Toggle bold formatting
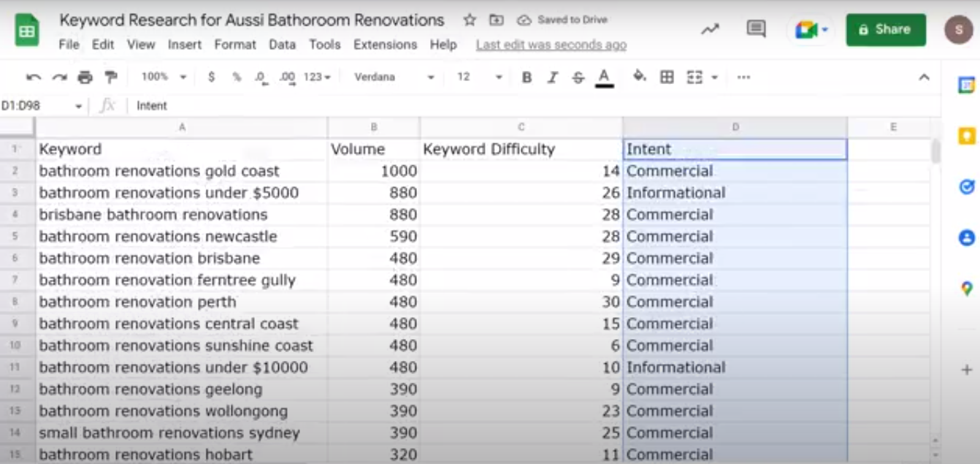The height and width of the screenshot is (464, 980). point(527,76)
